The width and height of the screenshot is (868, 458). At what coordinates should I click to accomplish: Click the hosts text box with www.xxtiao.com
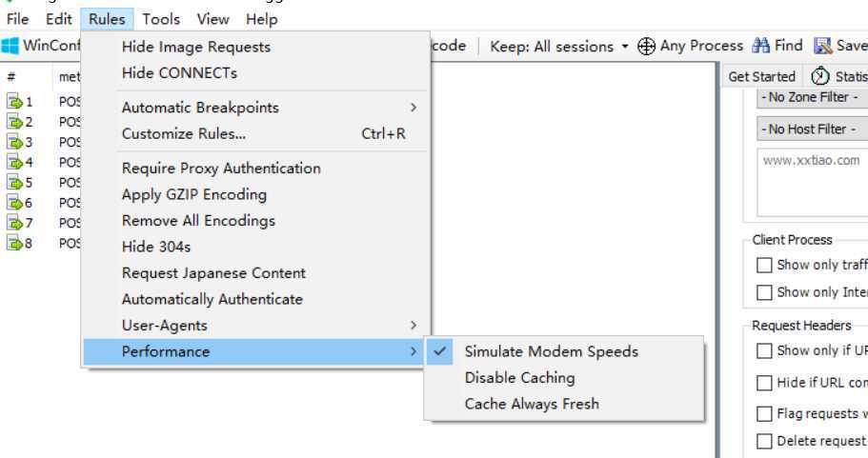point(812,183)
